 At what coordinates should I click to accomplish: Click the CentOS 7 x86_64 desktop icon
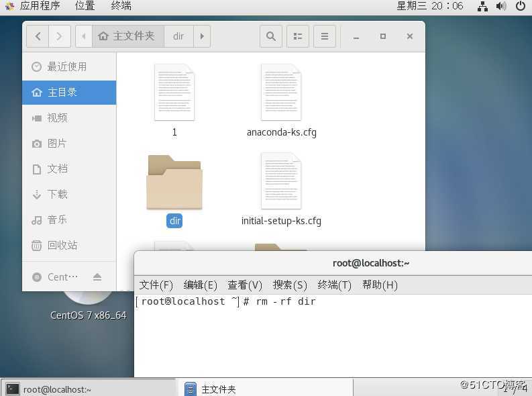pyautogui.click(x=88, y=307)
